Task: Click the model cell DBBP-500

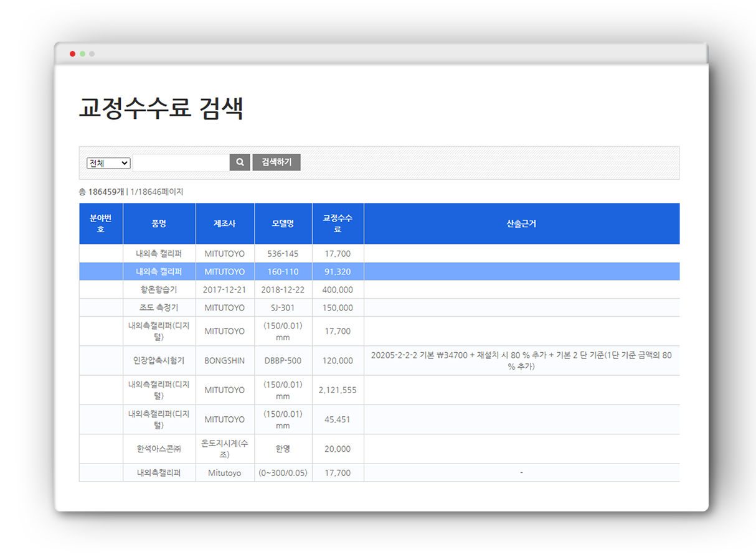Action: 283,361
